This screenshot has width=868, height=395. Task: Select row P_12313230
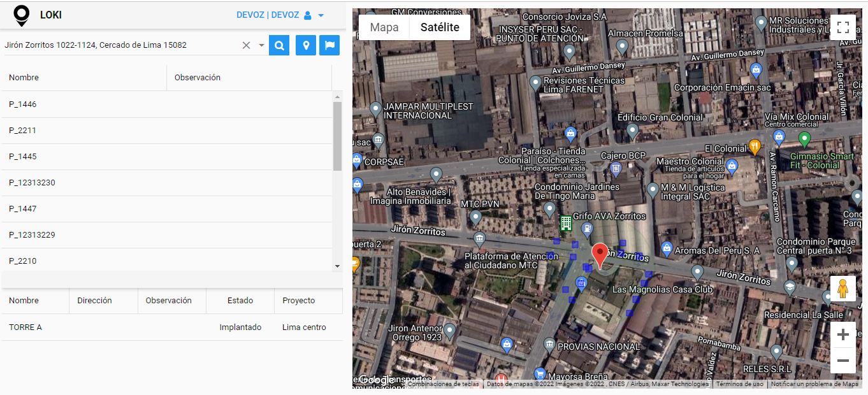click(166, 183)
